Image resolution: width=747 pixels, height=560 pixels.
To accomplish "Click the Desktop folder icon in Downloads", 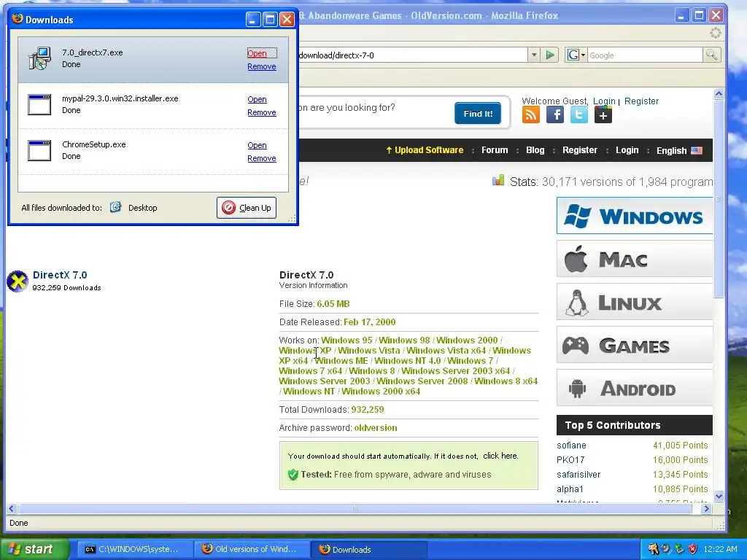I will coord(115,207).
